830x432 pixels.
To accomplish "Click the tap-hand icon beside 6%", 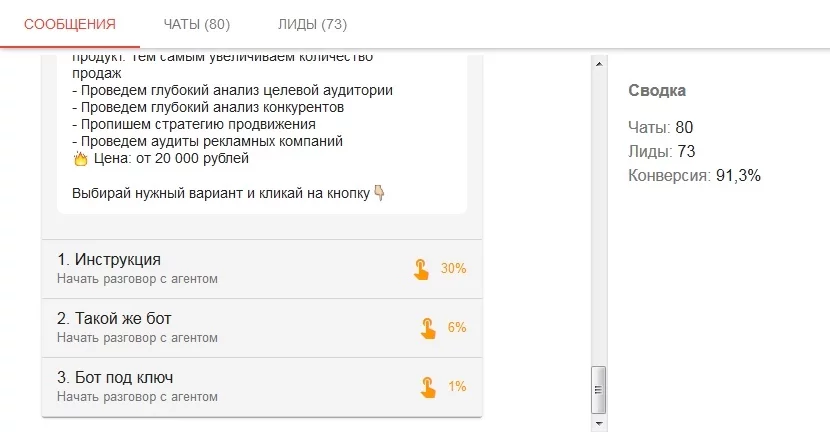I will (428, 328).
